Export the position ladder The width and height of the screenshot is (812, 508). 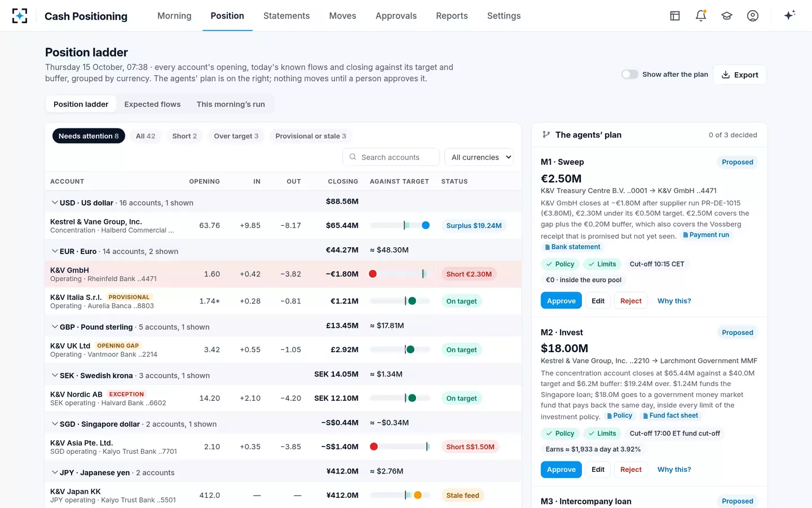(740, 75)
